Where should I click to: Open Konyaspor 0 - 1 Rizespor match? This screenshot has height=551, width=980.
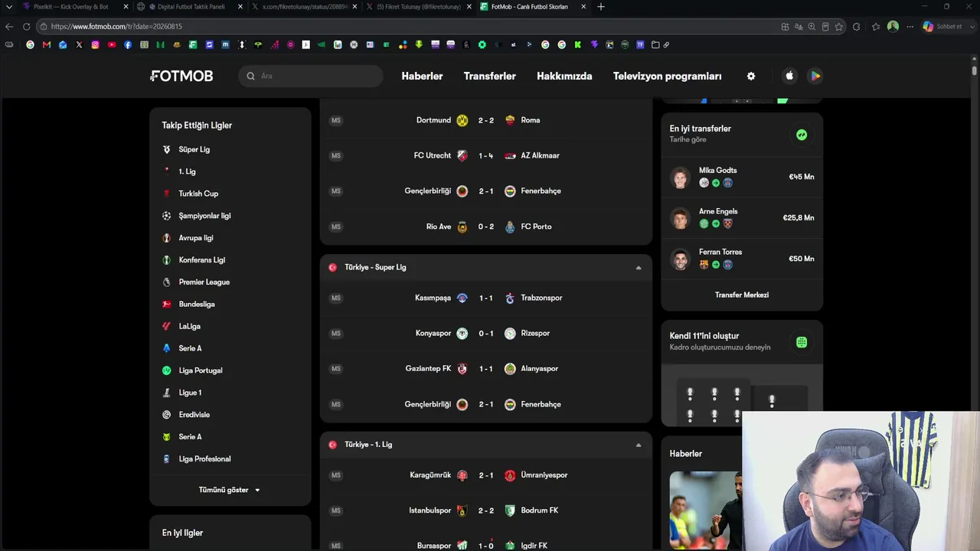click(486, 333)
